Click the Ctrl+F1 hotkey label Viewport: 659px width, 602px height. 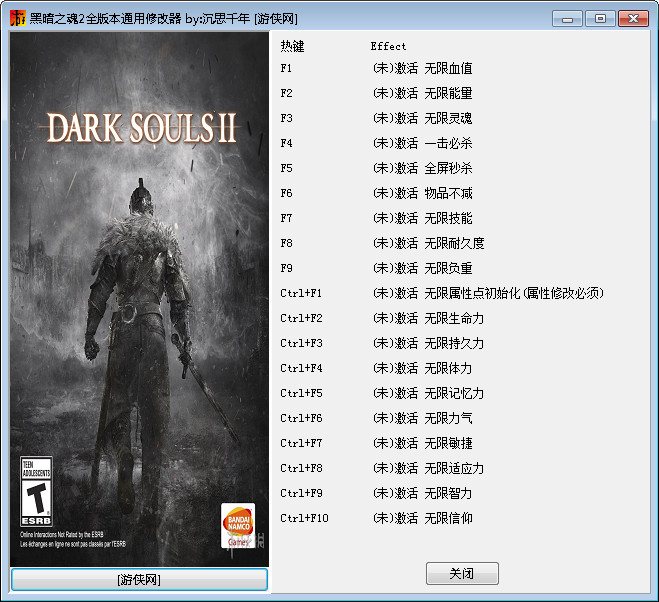(x=301, y=293)
